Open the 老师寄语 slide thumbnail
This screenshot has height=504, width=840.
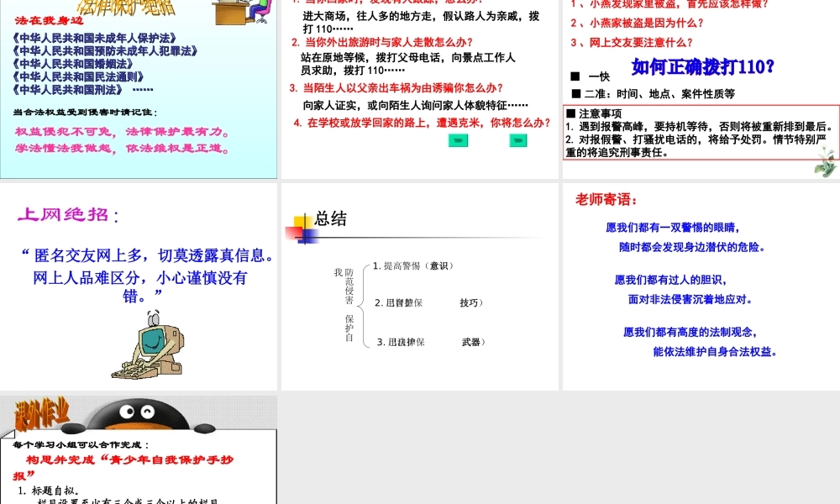coord(701,286)
